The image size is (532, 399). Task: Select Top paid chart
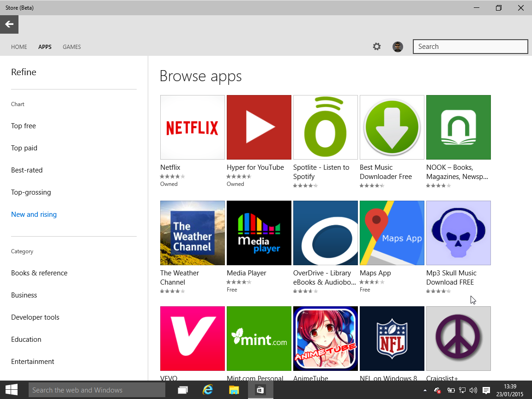[x=24, y=148]
